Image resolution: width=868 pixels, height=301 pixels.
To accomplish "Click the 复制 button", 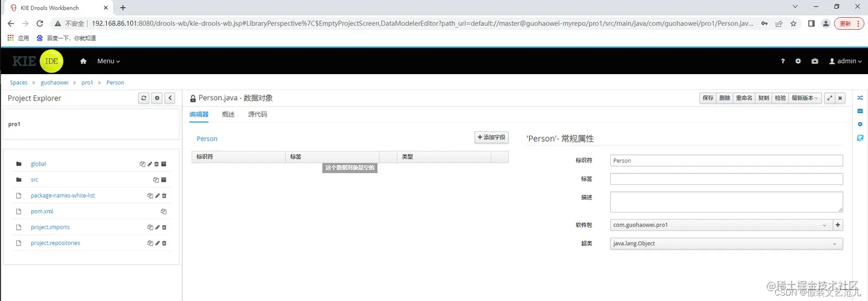I will (764, 98).
